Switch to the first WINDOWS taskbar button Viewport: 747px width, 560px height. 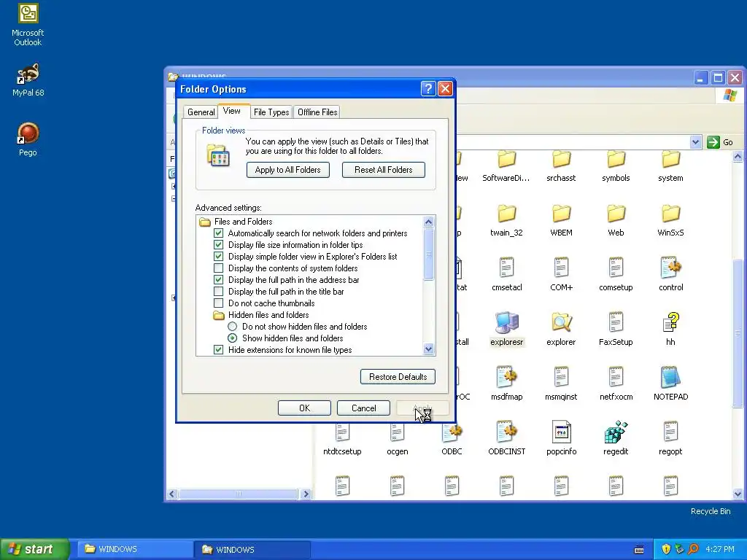tap(135, 549)
